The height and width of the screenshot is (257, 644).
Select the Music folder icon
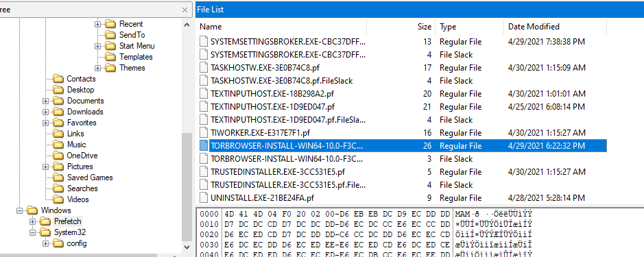tap(58, 145)
